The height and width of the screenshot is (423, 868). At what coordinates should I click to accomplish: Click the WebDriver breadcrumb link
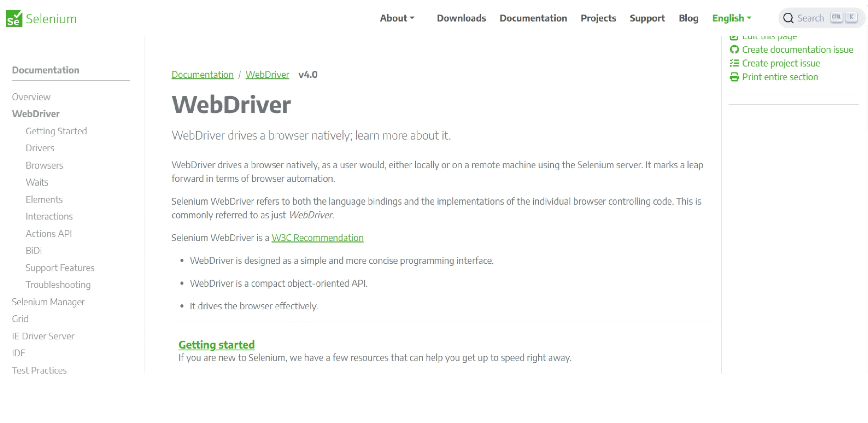coord(267,75)
